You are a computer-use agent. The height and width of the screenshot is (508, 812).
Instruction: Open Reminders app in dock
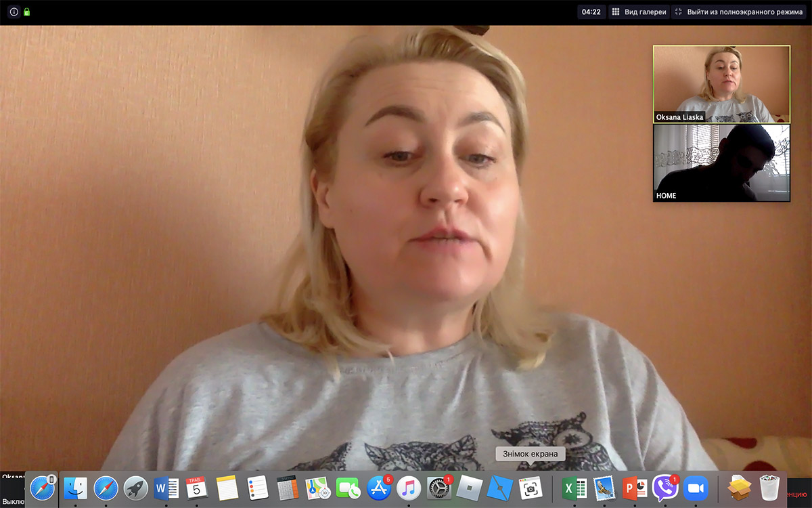(x=258, y=488)
